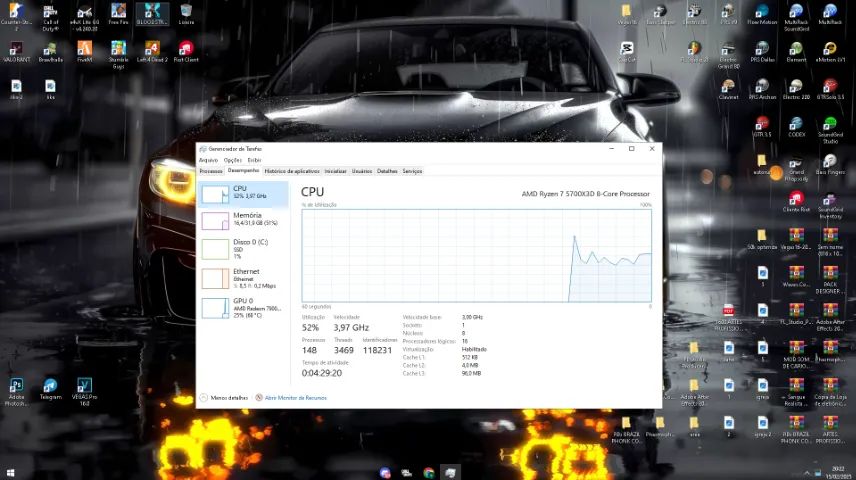The height and width of the screenshot is (480, 856).
Task: Collapse view with Menos detalhes
Action: (224, 398)
